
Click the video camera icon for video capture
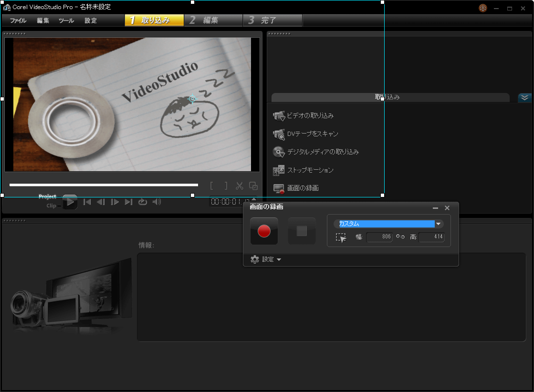[x=279, y=116]
